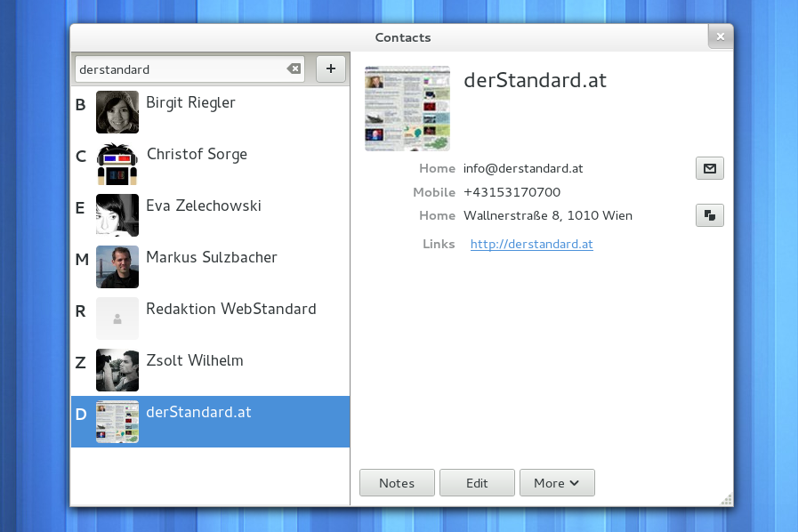The height and width of the screenshot is (532, 798).
Task: Click Birgit Riegler's avatar photo
Action: tap(117, 112)
